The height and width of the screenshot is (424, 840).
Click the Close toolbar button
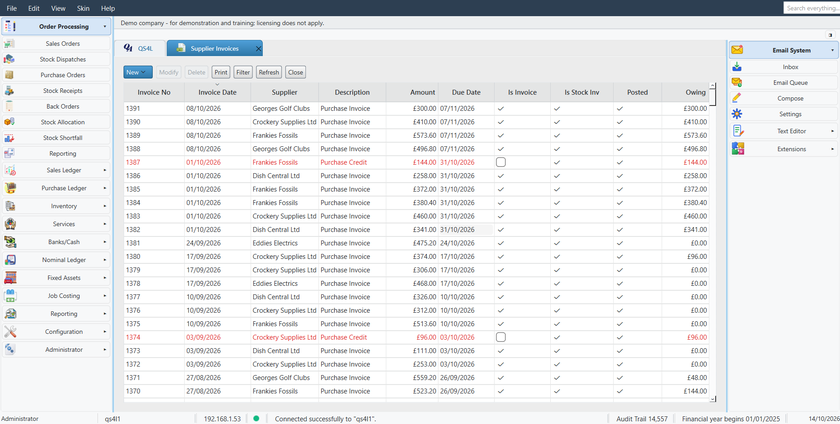pos(295,72)
